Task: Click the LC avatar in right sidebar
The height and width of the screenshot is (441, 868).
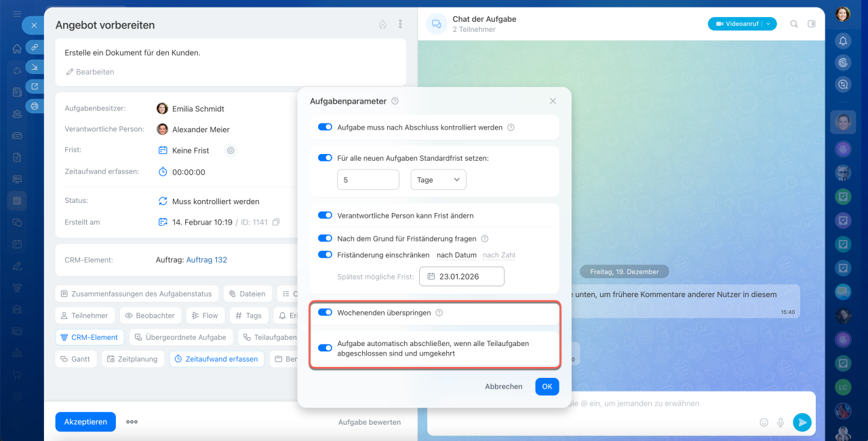Action: click(843, 387)
